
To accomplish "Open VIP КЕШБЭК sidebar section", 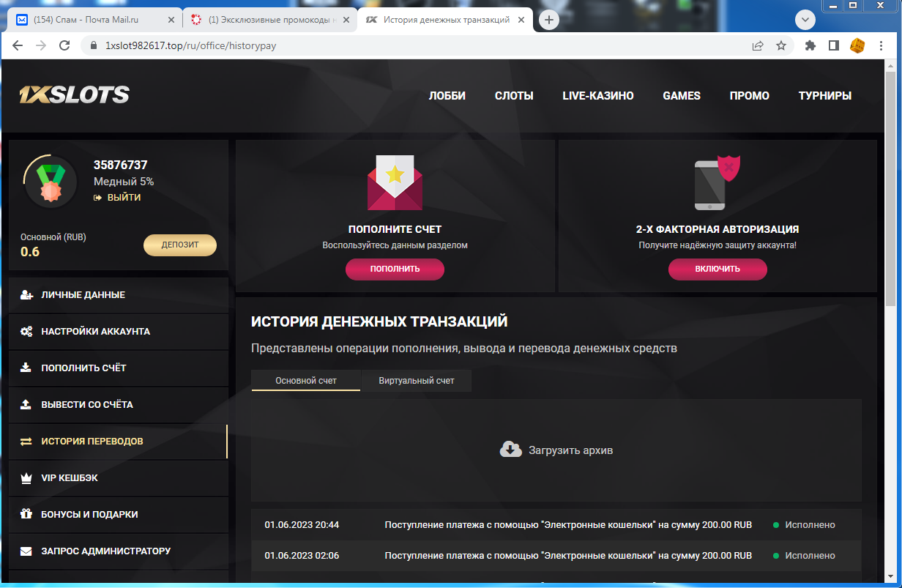I will (118, 478).
